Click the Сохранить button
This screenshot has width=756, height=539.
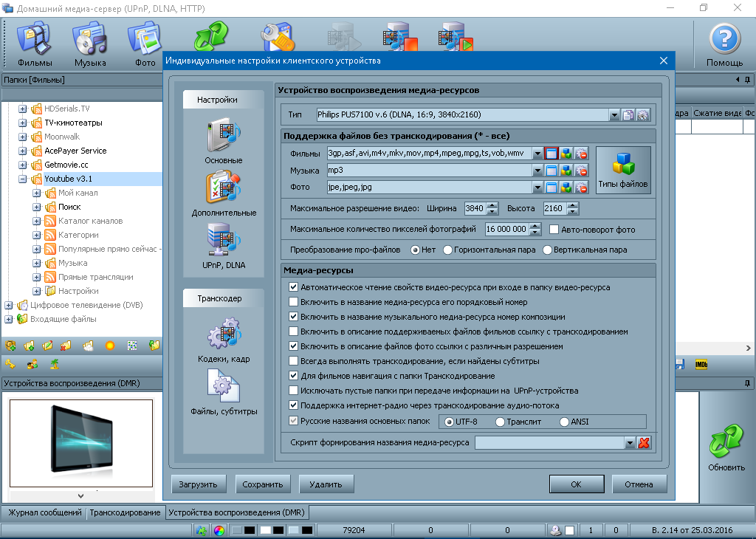pos(264,484)
